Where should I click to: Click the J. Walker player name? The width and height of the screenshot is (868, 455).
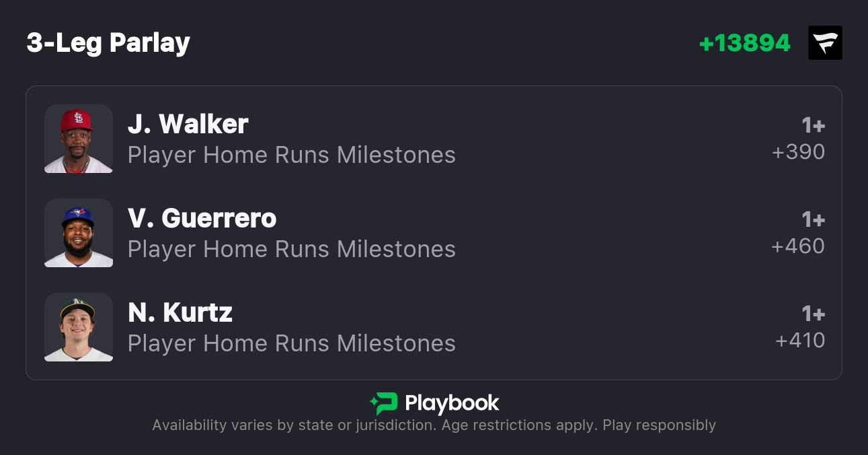coord(188,124)
